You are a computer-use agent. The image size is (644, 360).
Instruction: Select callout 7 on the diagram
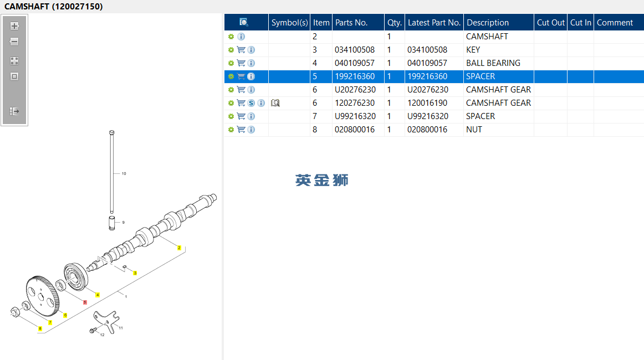[50, 323]
